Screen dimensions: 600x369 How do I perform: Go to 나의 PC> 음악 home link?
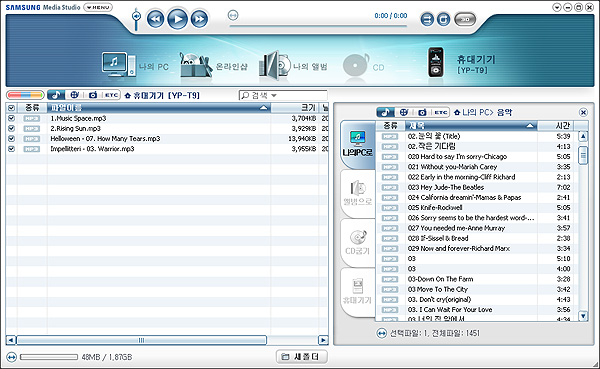(x=483, y=113)
